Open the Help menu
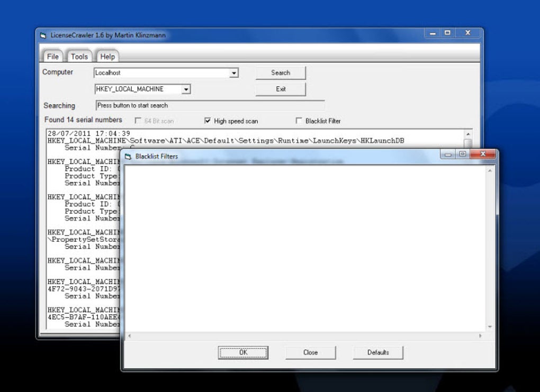540x392 pixels. coord(107,57)
